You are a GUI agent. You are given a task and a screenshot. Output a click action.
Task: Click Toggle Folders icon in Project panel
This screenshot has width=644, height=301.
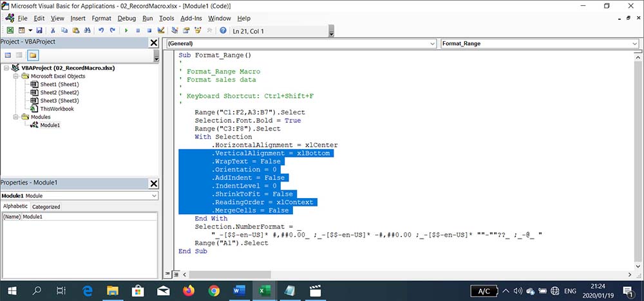pos(33,55)
